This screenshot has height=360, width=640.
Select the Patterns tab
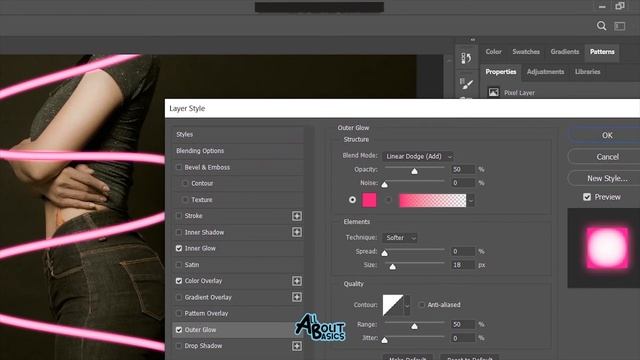click(x=602, y=52)
